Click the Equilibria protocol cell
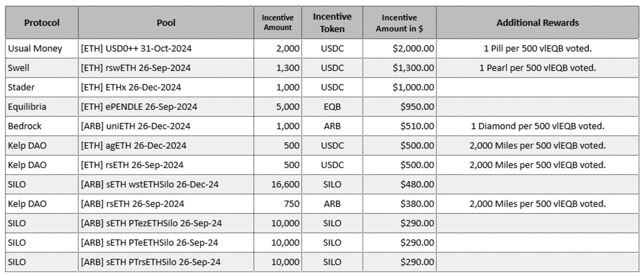Viewport: 644px width, 278px height. tap(27, 106)
